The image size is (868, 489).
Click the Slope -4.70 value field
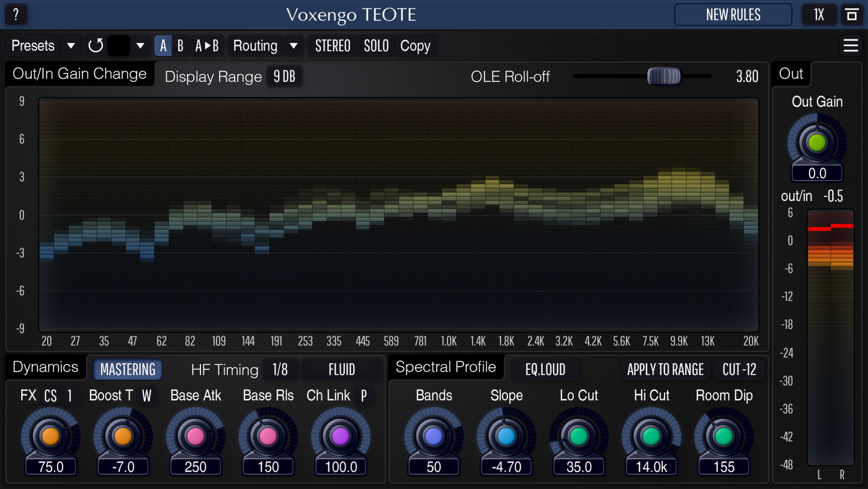pyautogui.click(x=506, y=467)
